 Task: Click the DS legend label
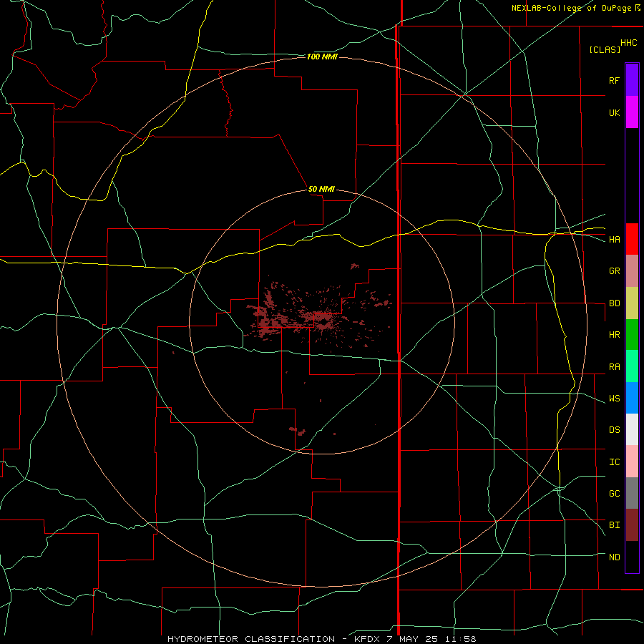click(614, 430)
